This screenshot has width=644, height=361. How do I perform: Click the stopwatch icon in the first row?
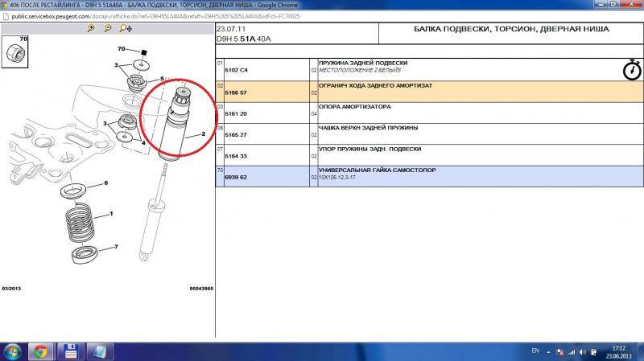click(x=632, y=71)
